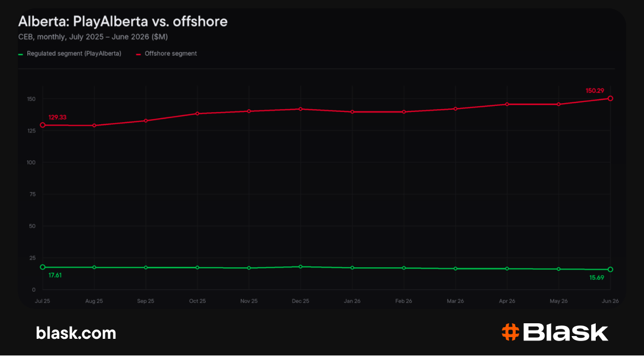The width and height of the screenshot is (644, 356).
Task: Select the Feb 26 offshore data point
Action: (x=404, y=111)
